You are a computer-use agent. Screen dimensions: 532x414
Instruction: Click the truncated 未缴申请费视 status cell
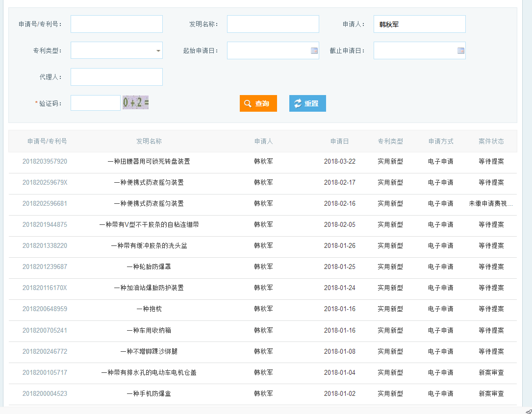[x=491, y=203]
